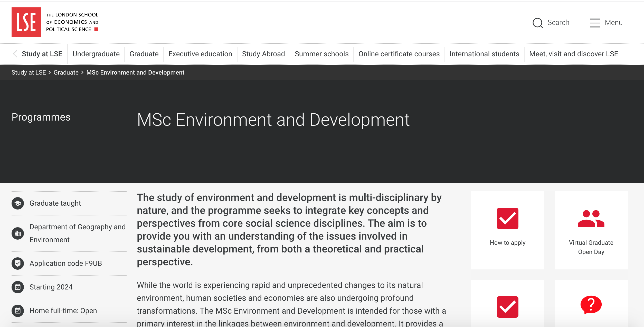
Task: Open the hamburger Menu icon
Action: (595, 23)
